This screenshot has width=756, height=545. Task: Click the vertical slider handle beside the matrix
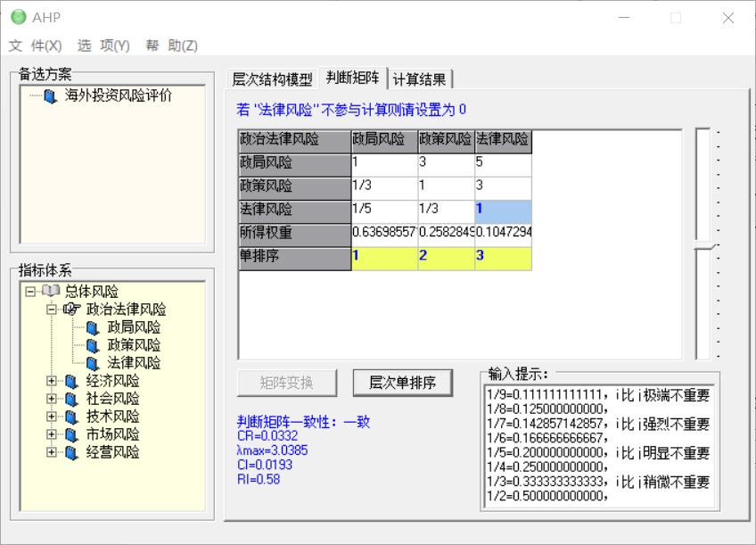tap(704, 245)
